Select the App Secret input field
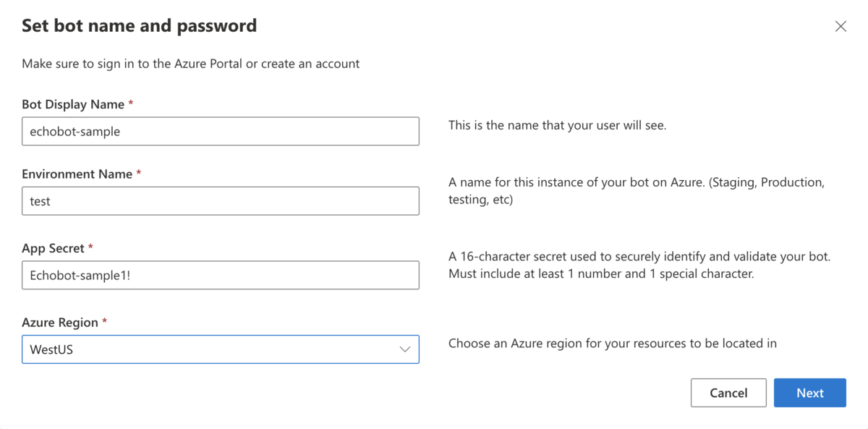868x429 pixels. (x=220, y=275)
